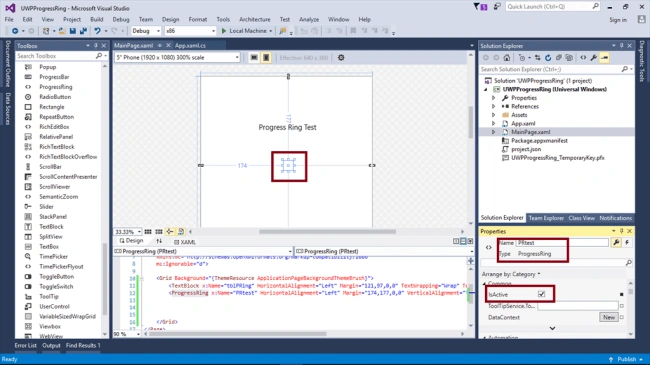The height and width of the screenshot is (365, 650).
Task: Select ProgressRing in the Toolbox
Action: [56, 87]
